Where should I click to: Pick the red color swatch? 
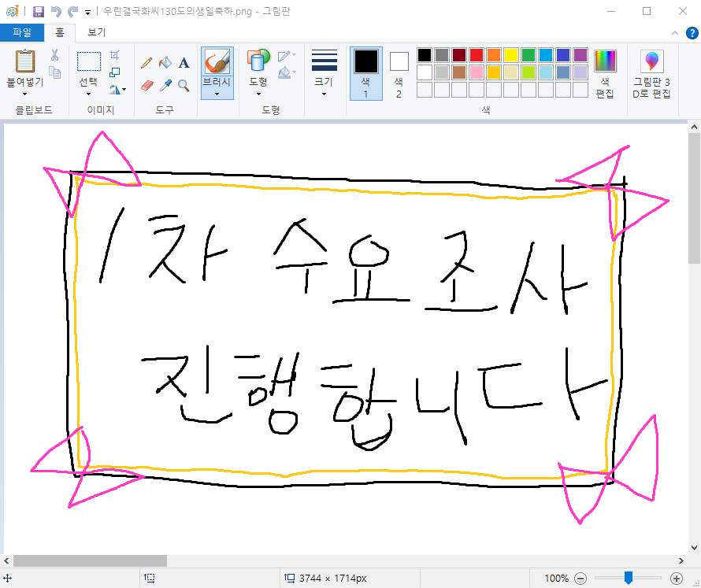(476, 55)
